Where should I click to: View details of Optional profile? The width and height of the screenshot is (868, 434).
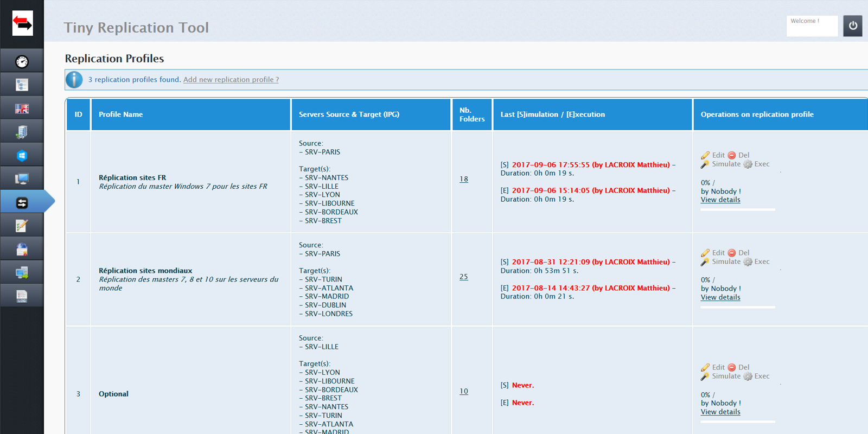720,412
